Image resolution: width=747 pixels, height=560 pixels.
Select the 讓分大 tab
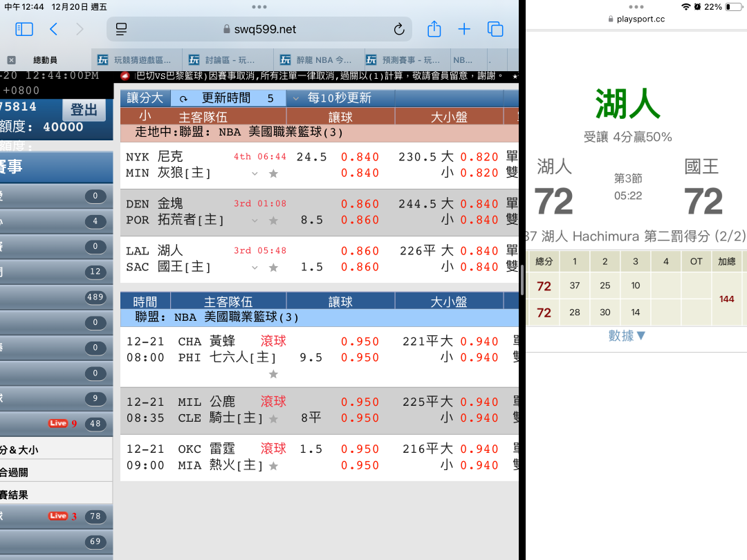(145, 98)
